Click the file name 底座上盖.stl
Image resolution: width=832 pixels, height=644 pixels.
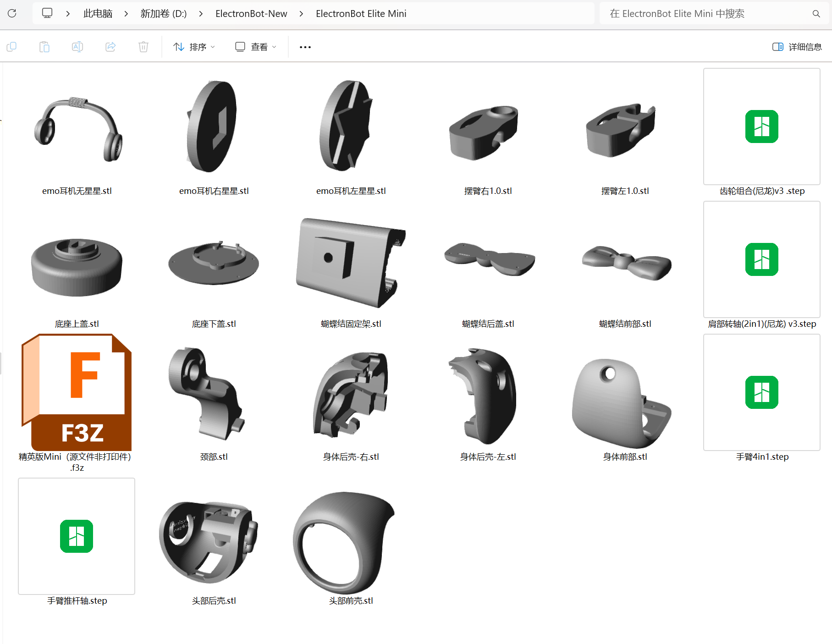(77, 324)
